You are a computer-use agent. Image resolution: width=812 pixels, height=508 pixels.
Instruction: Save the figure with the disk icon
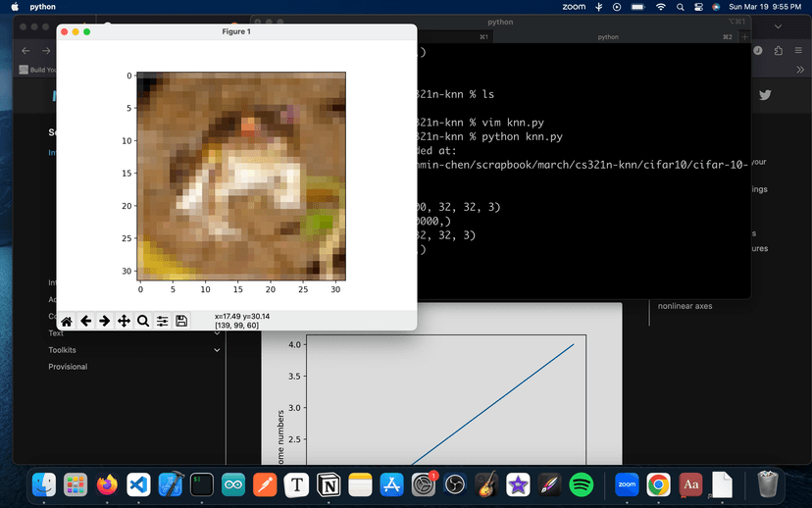pyautogui.click(x=181, y=321)
